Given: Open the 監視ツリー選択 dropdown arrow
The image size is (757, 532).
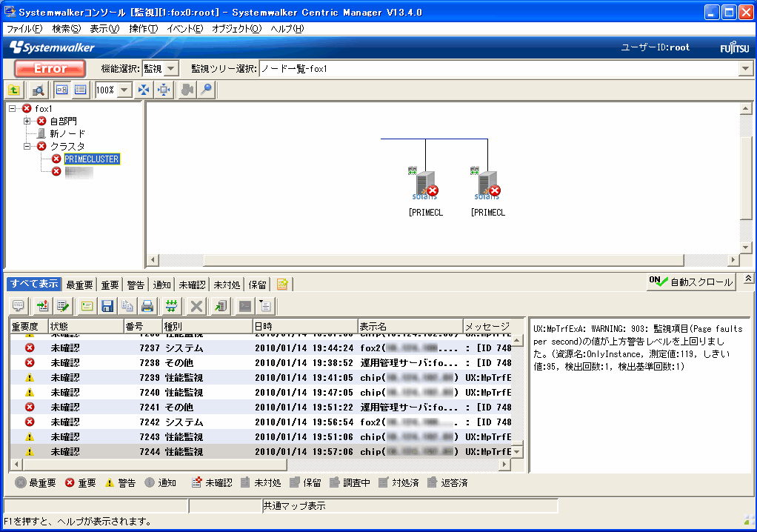Looking at the screenshot, I should (x=745, y=69).
